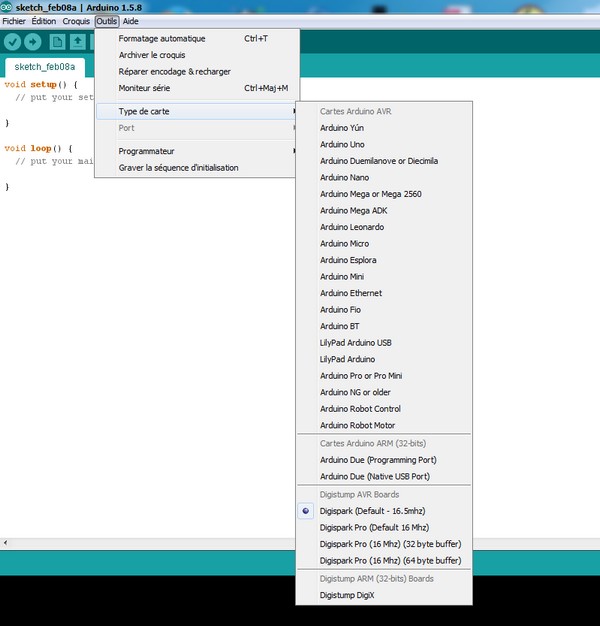Select Arduino Uno board
Image resolution: width=600 pixels, height=626 pixels.
pyautogui.click(x=384, y=145)
